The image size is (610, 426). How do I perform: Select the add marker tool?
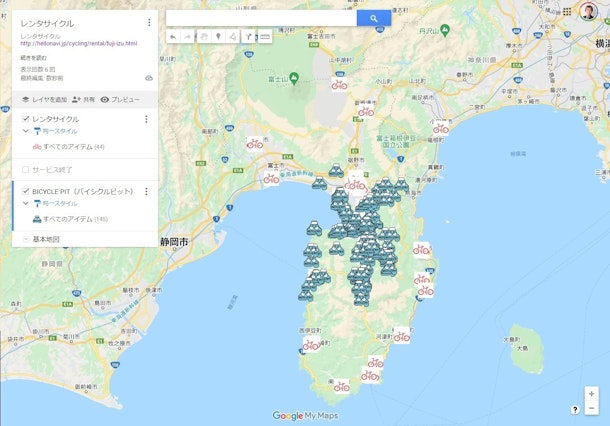point(218,37)
